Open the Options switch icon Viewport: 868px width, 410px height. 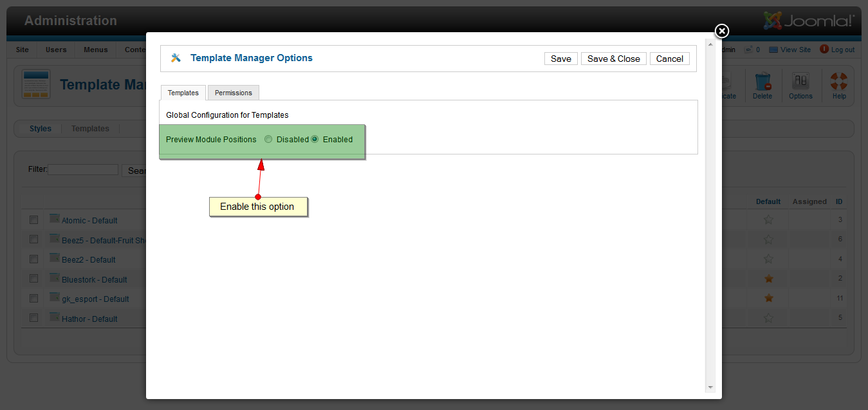click(800, 82)
